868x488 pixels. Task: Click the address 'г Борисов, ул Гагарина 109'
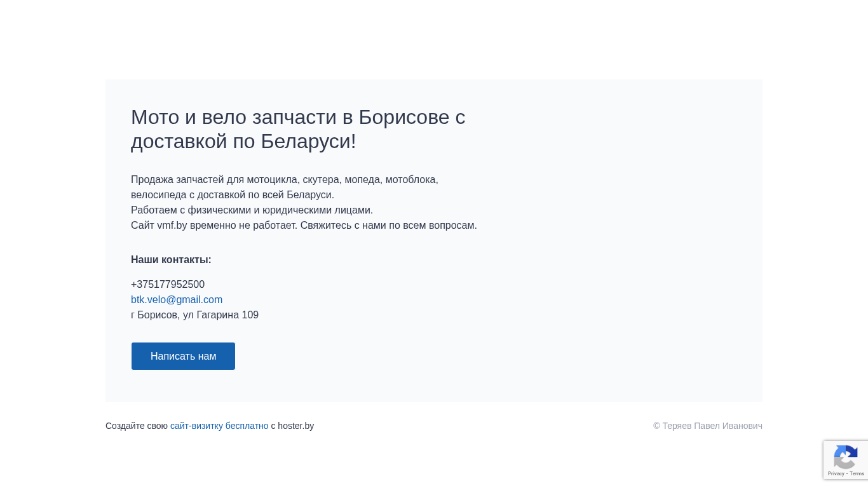tap(194, 315)
